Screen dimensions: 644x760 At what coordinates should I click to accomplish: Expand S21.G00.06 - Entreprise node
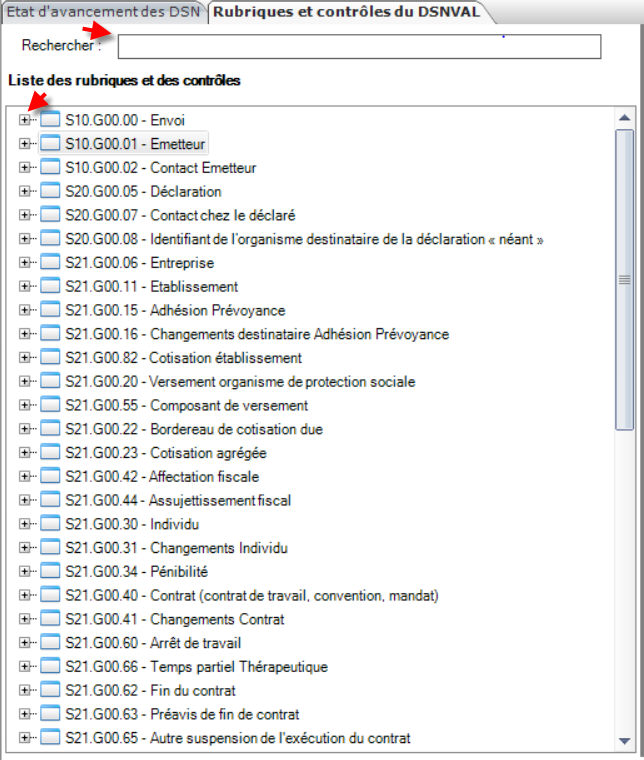(x=24, y=262)
